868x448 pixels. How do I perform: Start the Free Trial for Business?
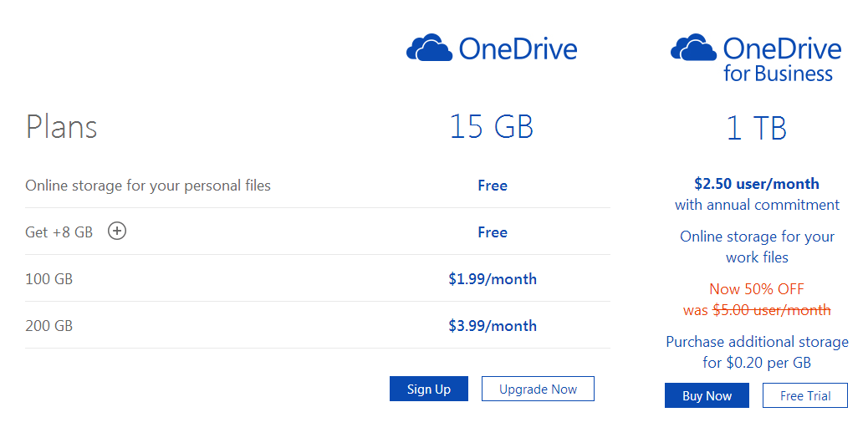[805, 395]
